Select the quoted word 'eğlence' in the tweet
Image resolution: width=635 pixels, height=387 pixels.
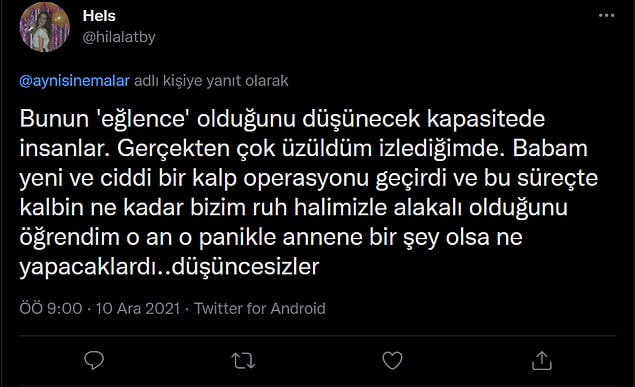(143, 119)
